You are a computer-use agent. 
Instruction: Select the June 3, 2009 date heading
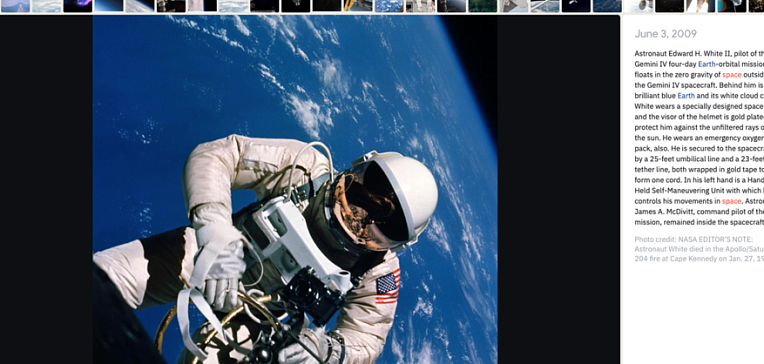(x=666, y=34)
